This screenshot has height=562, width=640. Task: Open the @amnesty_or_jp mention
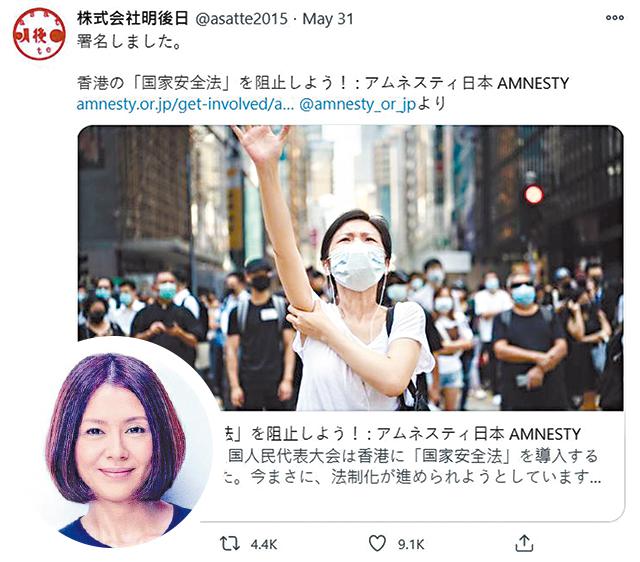coord(358,104)
